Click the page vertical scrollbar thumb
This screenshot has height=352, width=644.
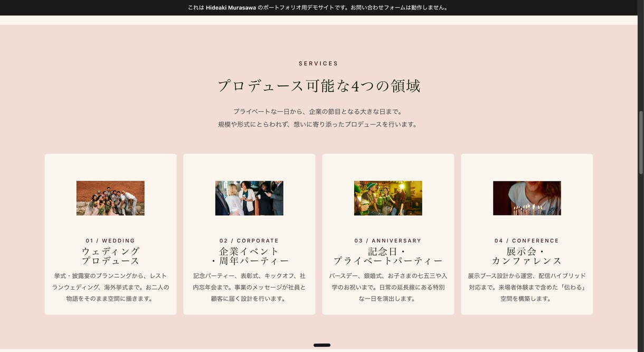point(641,142)
